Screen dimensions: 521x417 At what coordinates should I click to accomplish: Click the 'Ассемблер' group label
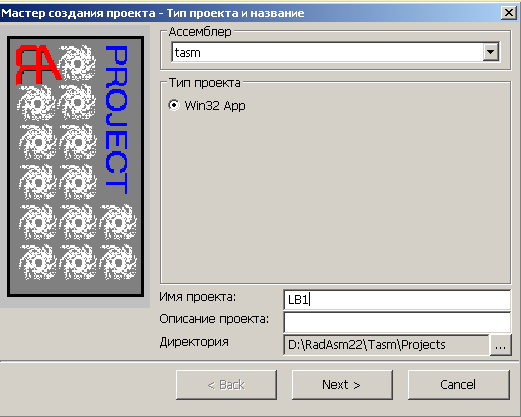[x=200, y=32]
